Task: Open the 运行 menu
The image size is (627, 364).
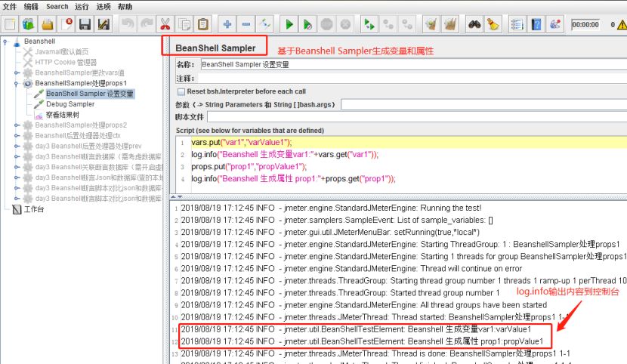Action: point(82,6)
